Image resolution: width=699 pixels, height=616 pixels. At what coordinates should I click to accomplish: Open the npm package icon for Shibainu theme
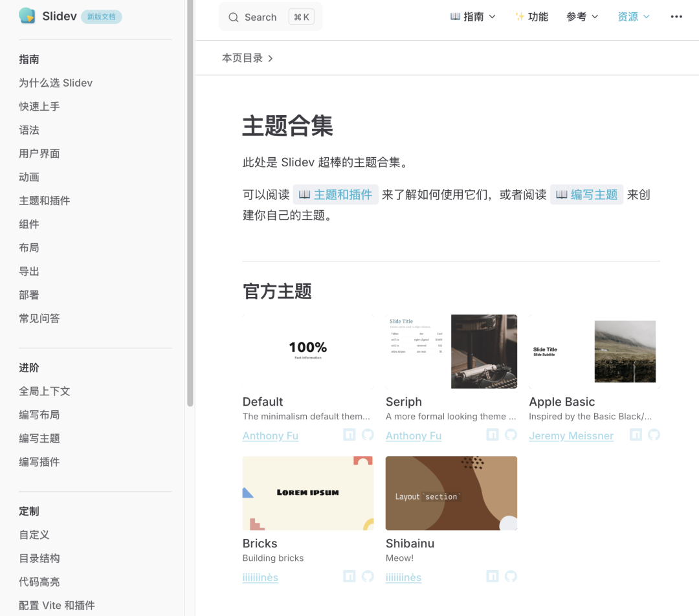[x=492, y=577]
